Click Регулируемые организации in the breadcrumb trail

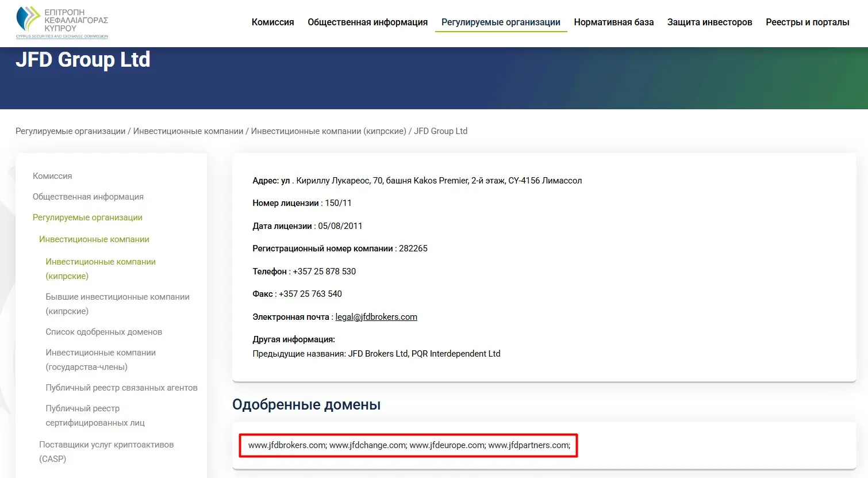tap(70, 131)
